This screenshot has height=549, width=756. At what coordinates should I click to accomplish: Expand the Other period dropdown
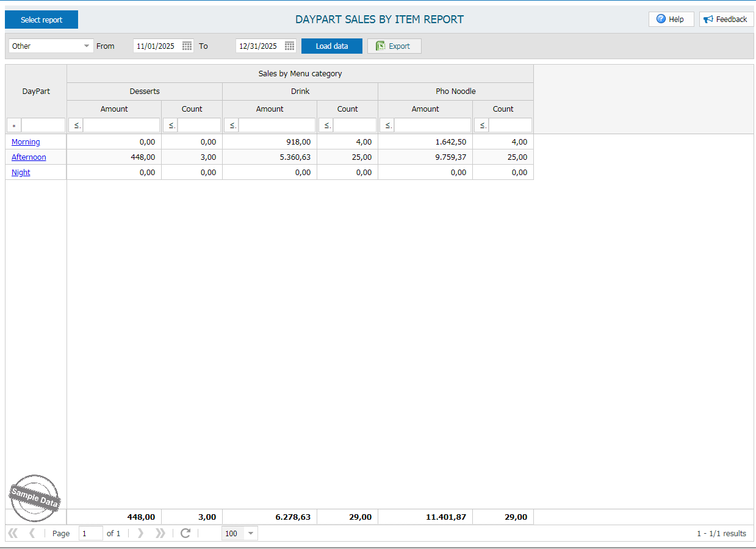pos(86,46)
